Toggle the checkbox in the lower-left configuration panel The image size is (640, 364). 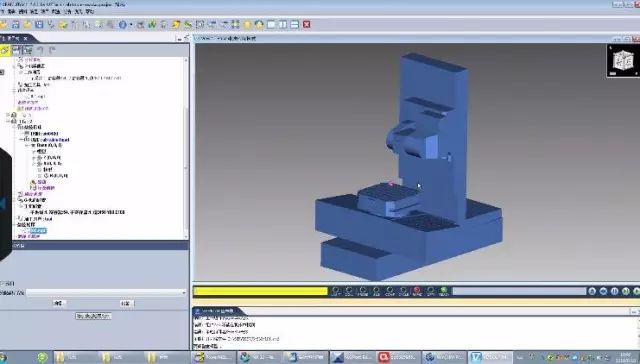tap(2, 283)
